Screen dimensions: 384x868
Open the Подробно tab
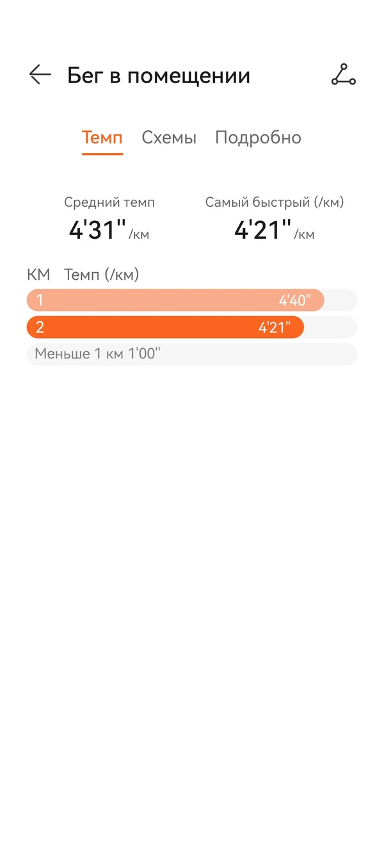coord(258,138)
